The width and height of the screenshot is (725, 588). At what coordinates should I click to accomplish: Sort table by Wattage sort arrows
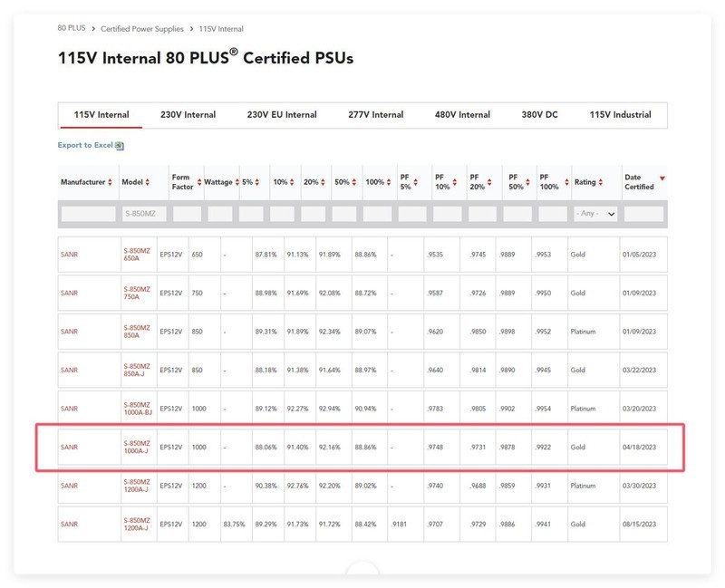236,182
